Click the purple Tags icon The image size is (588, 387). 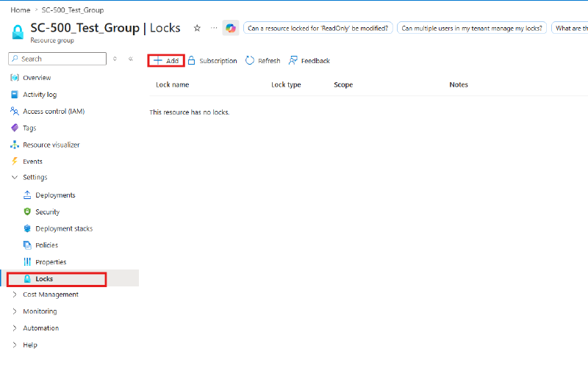pos(15,128)
